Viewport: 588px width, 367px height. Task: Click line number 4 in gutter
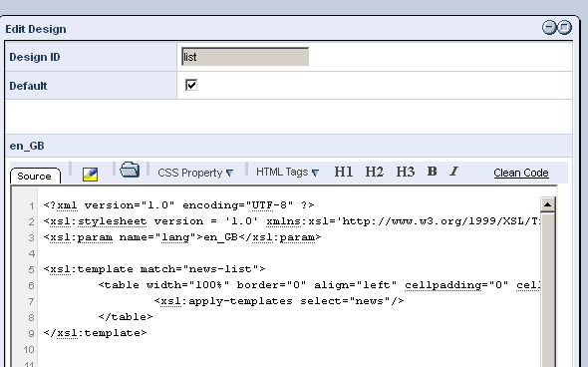(32, 253)
